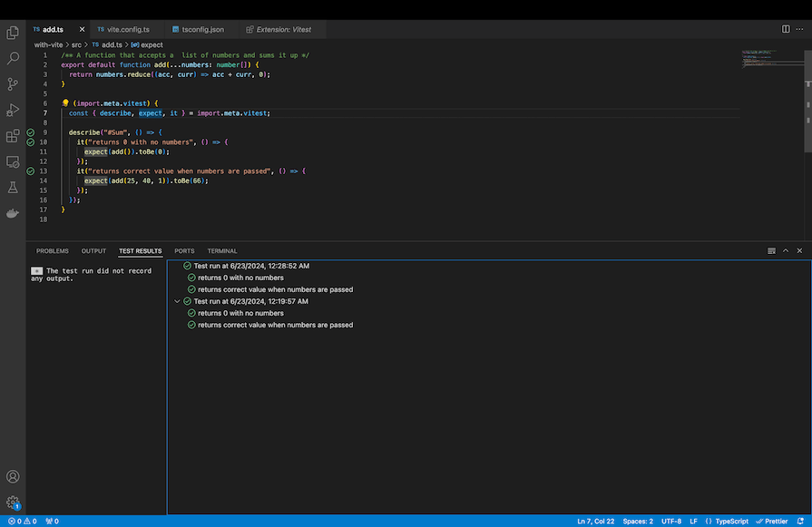Open Remote Explorer in activity bar
Image resolution: width=812 pixels, height=527 pixels.
pyautogui.click(x=13, y=161)
